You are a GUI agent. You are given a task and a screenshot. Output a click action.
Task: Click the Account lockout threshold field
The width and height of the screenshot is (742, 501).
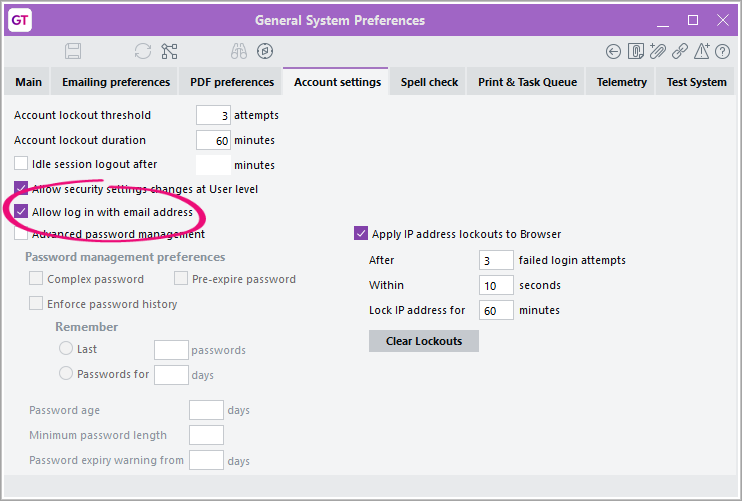pyautogui.click(x=213, y=116)
